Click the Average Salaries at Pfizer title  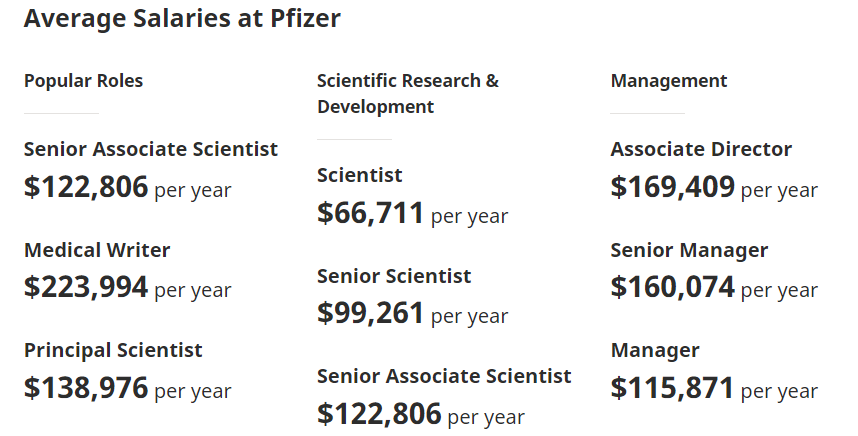click(x=181, y=19)
